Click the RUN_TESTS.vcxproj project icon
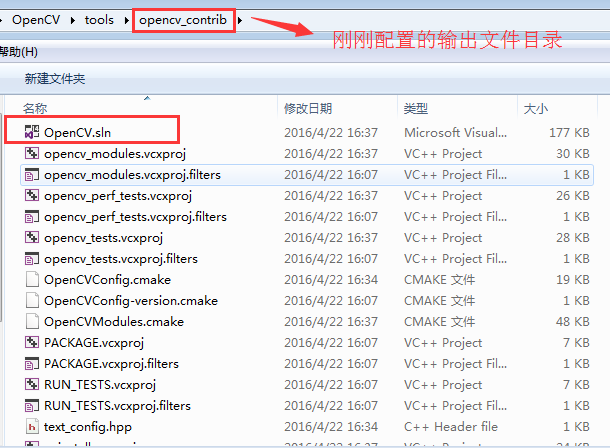Viewport: 610px width, 448px height. (x=32, y=384)
